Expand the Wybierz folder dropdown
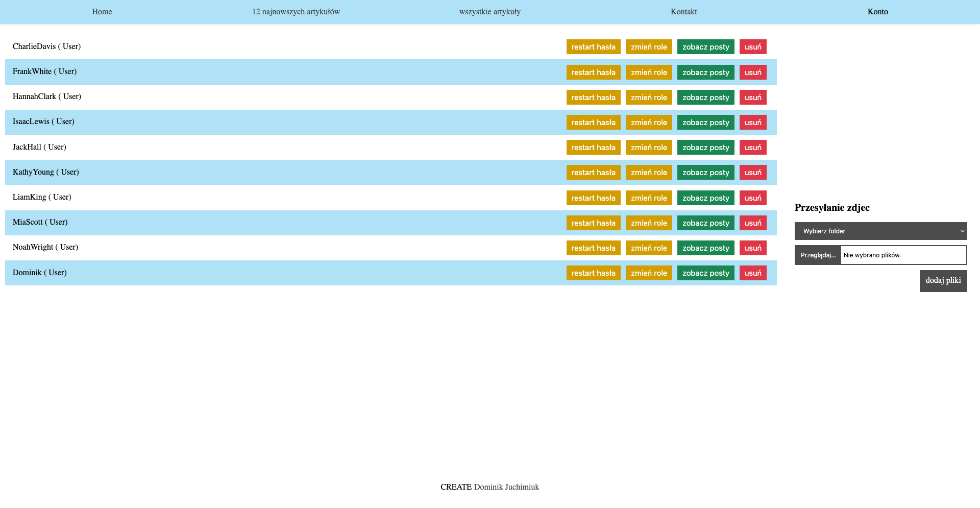Screen dimensions: 980x508 click(880, 231)
